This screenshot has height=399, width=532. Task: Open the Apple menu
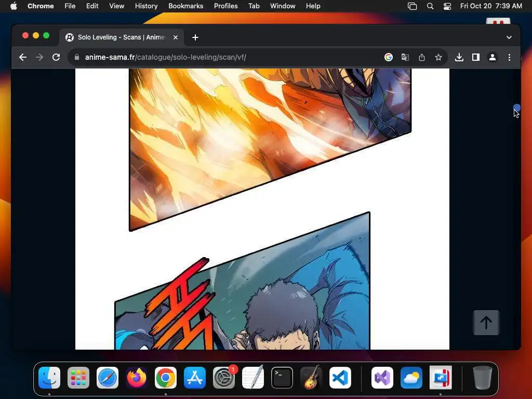[14, 6]
